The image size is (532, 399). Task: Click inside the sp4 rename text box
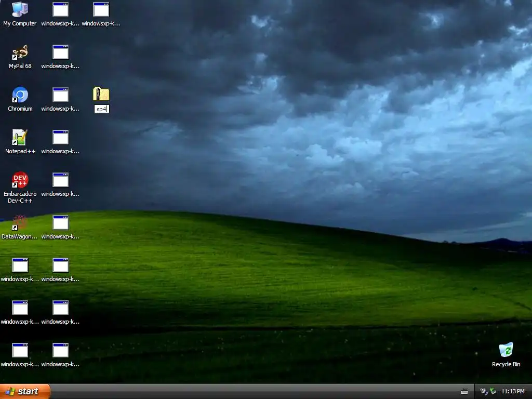(101, 109)
